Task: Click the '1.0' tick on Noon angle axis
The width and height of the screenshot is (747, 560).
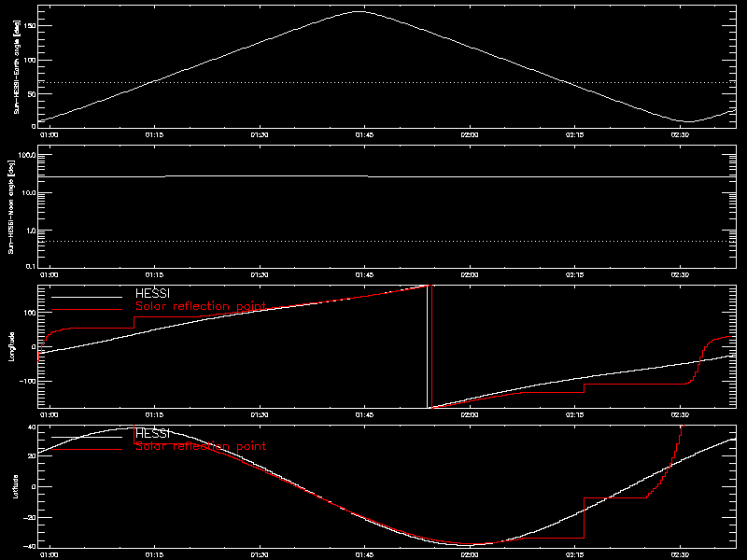Action: [x=31, y=231]
